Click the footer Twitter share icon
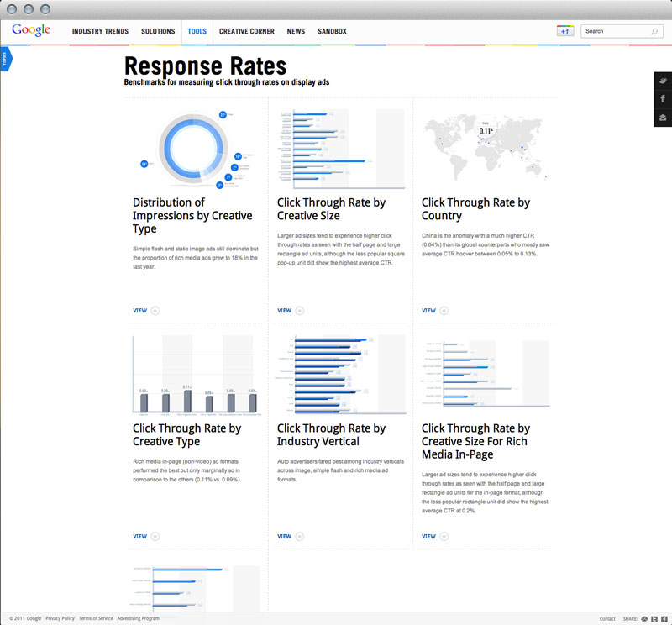 click(x=654, y=619)
